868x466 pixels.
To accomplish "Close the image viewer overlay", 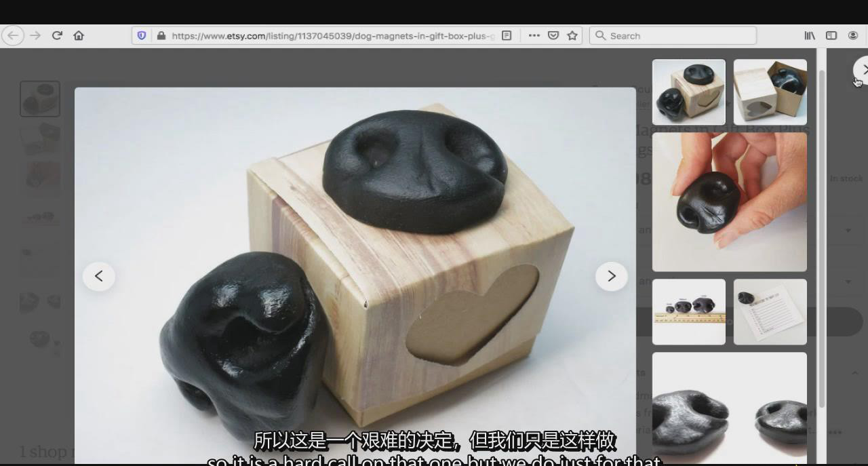I will [x=863, y=69].
